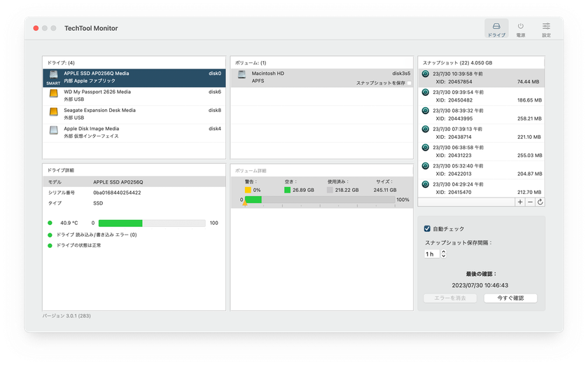Click serial number 0ba0168440254422
Viewport: 588px width, 365px height.
[x=117, y=193]
